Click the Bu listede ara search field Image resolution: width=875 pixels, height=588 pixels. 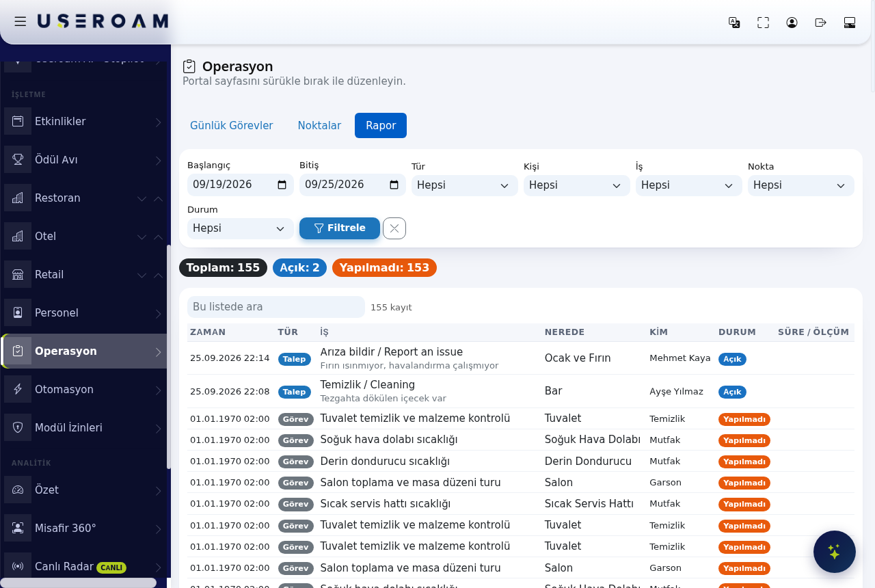click(x=276, y=307)
